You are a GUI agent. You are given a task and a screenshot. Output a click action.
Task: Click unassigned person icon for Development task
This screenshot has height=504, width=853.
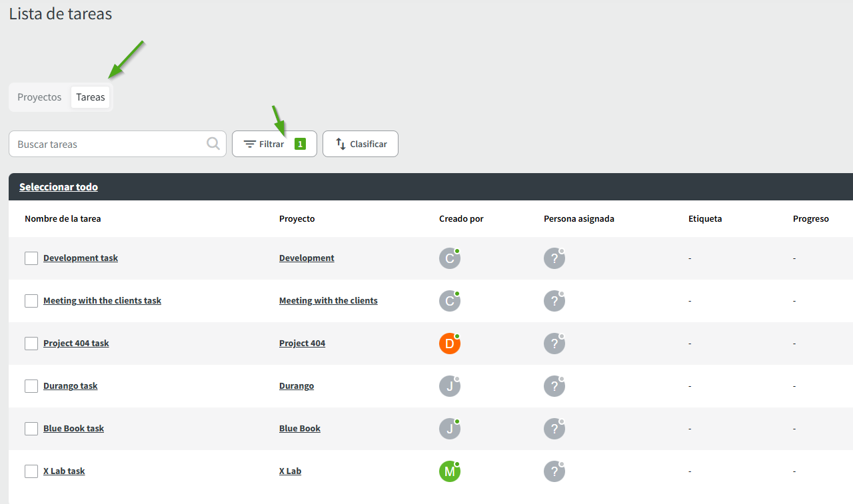tap(554, 258)
